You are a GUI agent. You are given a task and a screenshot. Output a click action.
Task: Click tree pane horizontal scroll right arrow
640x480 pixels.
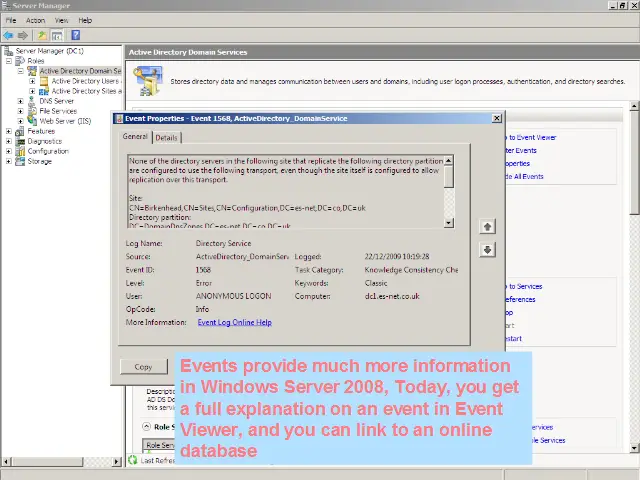click(x=116, y=461)
